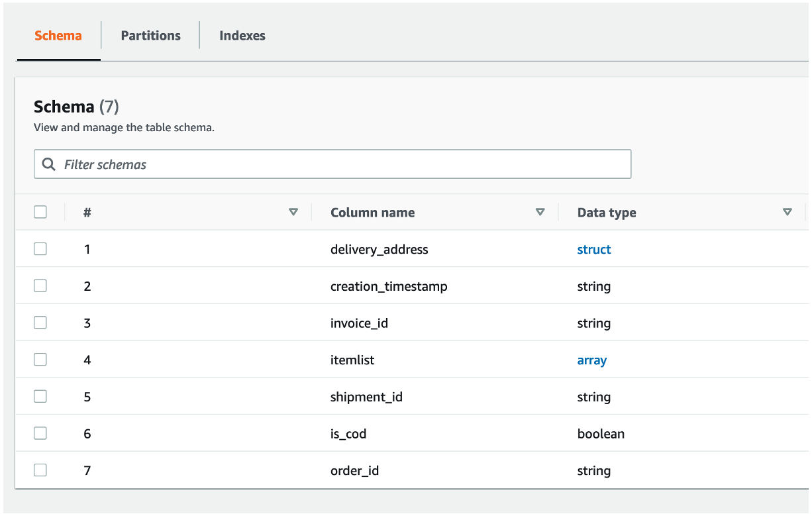The height and width of the screenshot is (516, 812).
Task: Sort by Column name arrow
Action: (540, 213)
